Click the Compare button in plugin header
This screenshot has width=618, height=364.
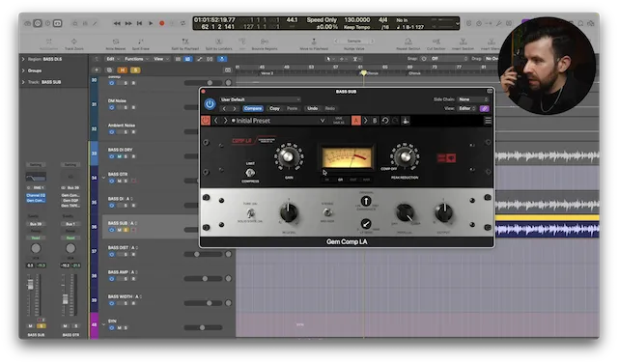253,108
